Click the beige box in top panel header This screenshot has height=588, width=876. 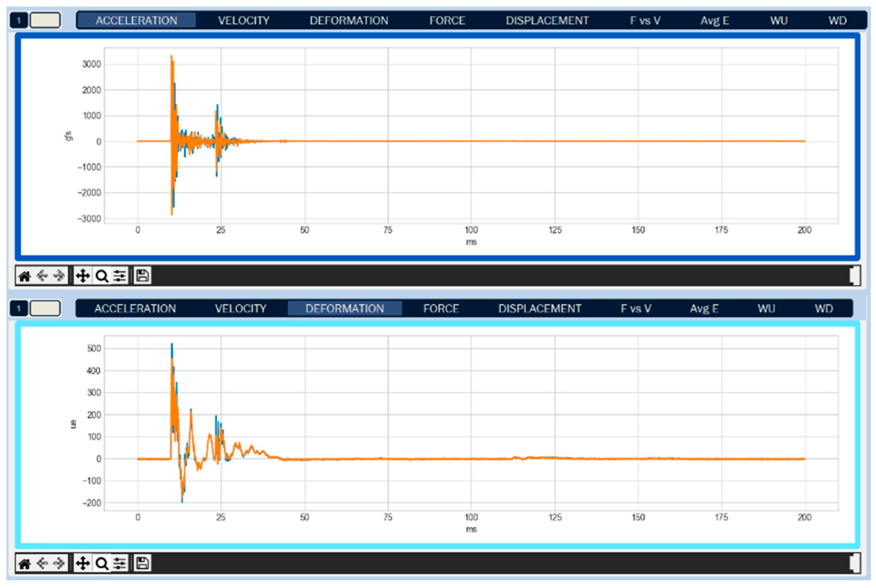pyautogui.click(x=45, y=20)
